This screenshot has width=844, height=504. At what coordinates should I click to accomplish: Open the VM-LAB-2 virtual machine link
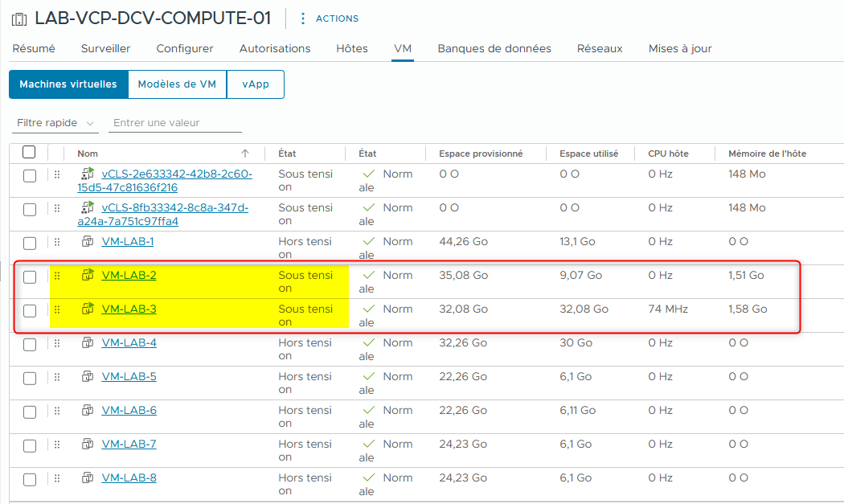[x=127, y=275]
